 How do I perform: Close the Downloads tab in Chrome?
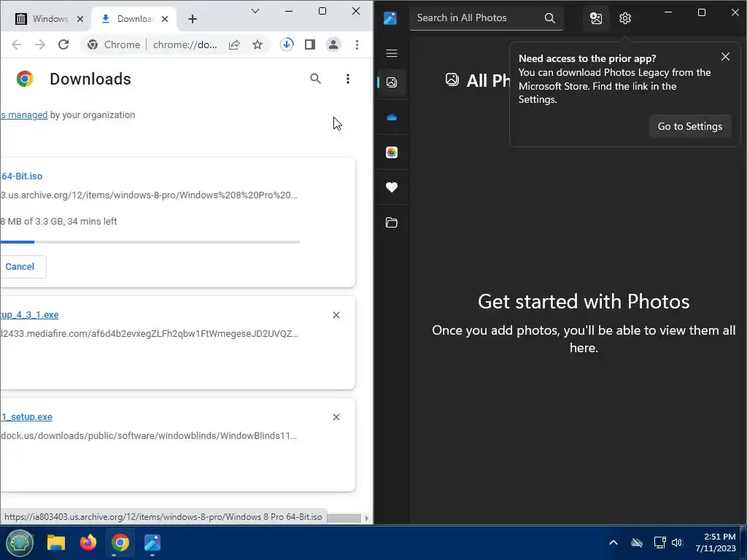(165, 19)
